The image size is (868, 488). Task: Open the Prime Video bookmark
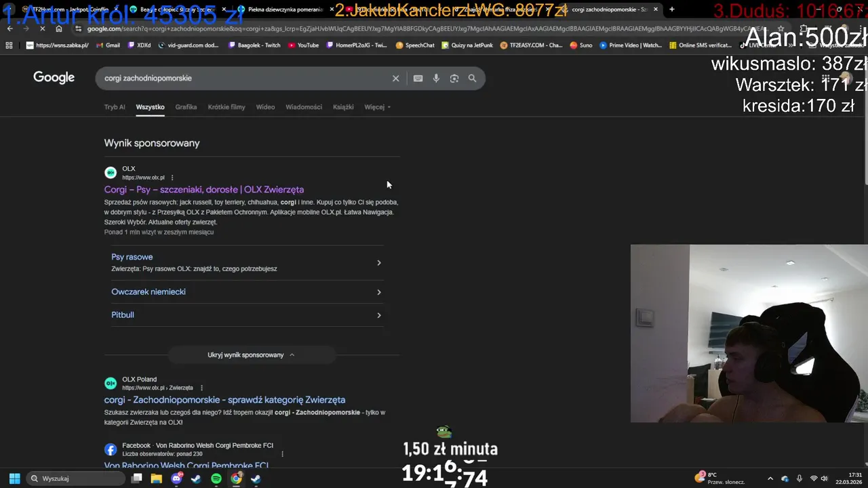coord(630,45)
